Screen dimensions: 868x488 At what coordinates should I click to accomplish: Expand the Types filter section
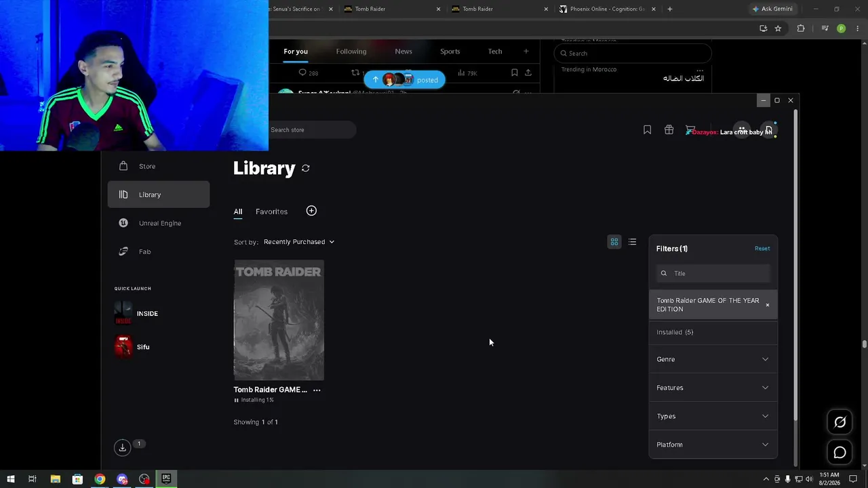click(713, 416)
